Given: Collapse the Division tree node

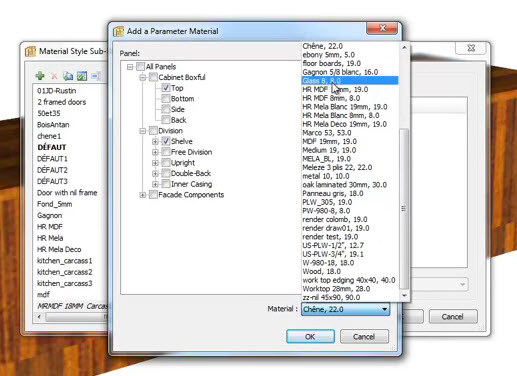Looking at the screenshot, I should coord(143,131).
